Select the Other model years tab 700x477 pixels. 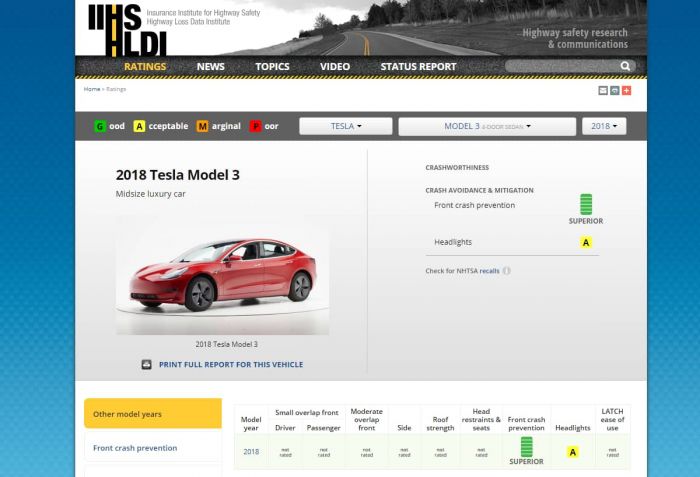pyautogui.click(x=152, y=414)
